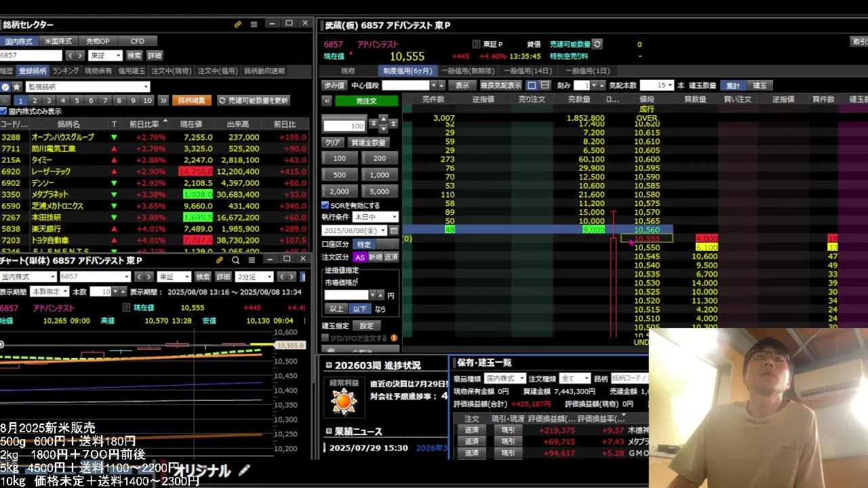The height and width of the screenshot is (488, 868).
Task: Open calendar icon next to 2025/08/08 date
Action: point(393,230)
